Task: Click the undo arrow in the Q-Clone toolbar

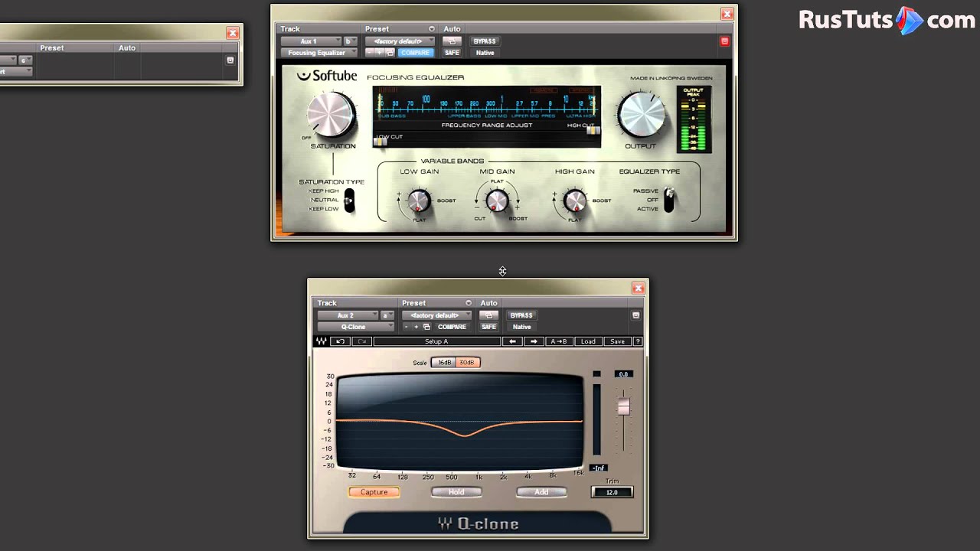Action: pos(341,341)
